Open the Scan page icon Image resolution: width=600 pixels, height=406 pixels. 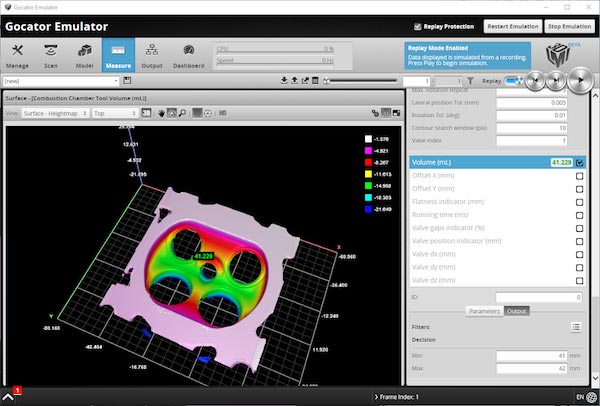tap(49, 57)
